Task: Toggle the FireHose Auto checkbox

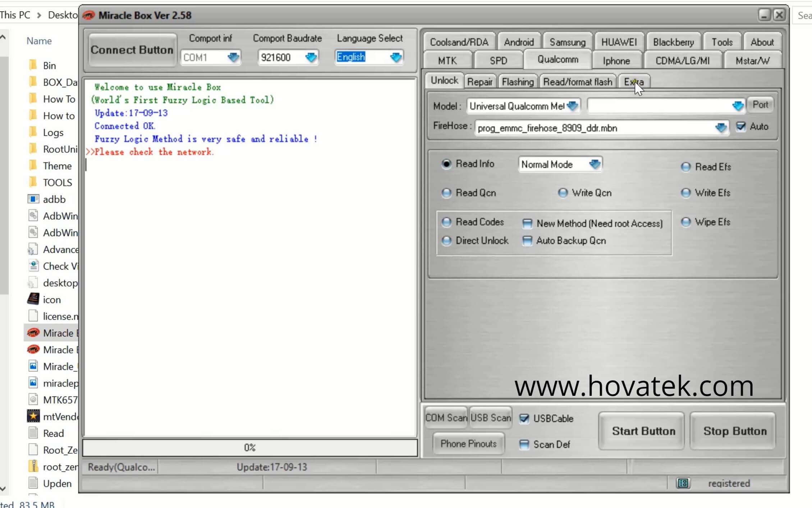Action: [741, 127]
